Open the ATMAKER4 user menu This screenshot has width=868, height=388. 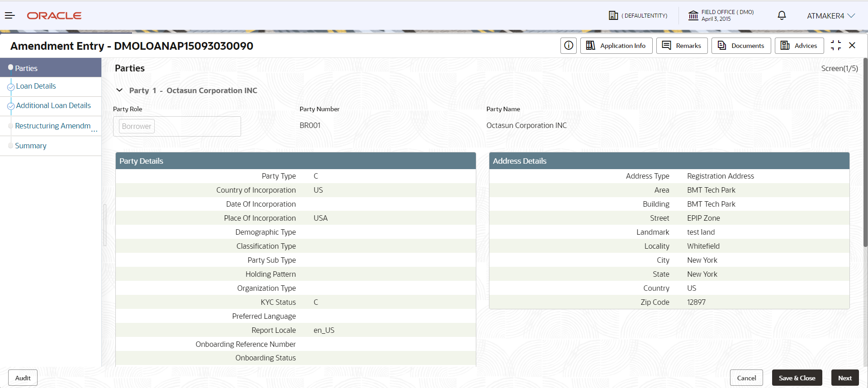tap(831, 16)
